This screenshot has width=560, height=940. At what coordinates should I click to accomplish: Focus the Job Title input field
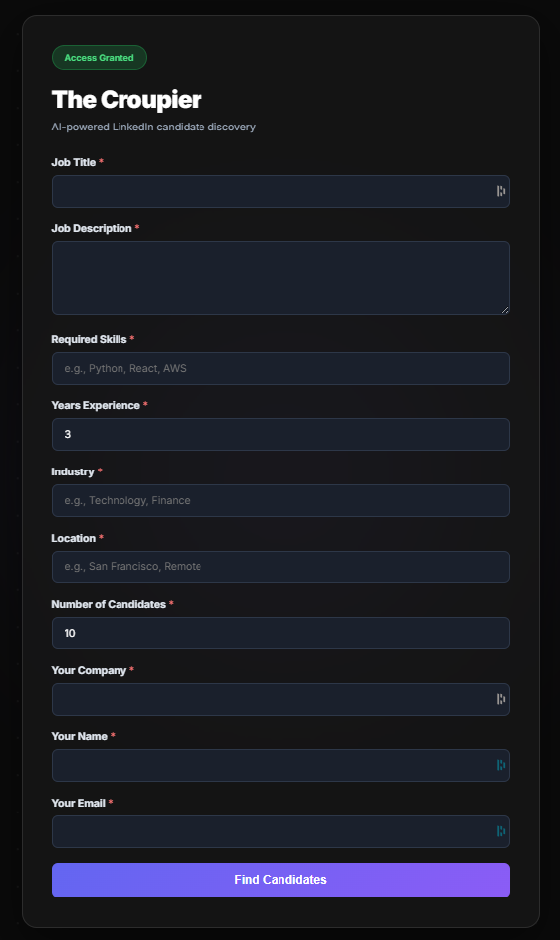coord(280,191)
